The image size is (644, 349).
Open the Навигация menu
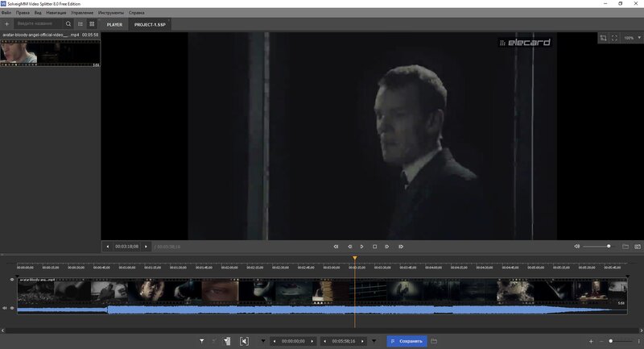pyautogui.click(x=56, y=13)
